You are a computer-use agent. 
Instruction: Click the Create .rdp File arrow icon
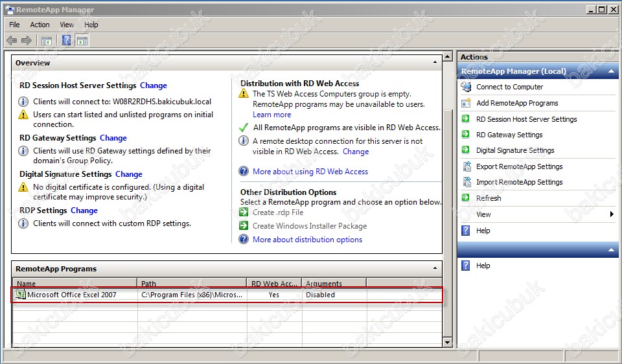tap(243, 212)
